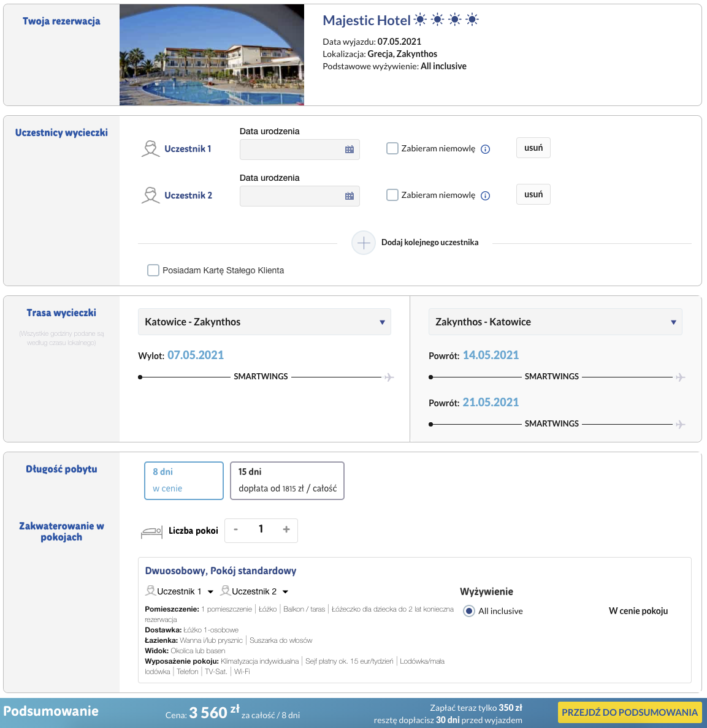Check Zabieram niemowlę for Uczestnik 2

pyautogui.click(x=392, y=195)
